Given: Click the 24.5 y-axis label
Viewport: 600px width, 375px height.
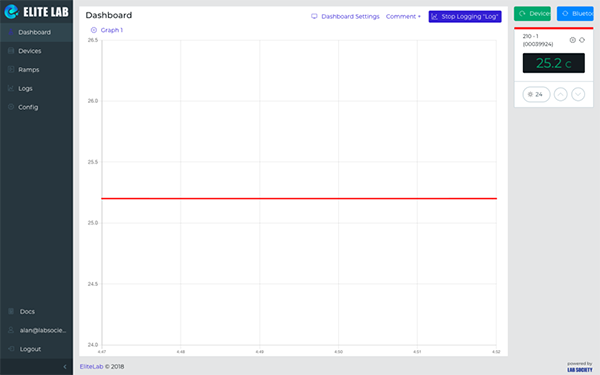Looking at the screenshot, I should (93, 284).
